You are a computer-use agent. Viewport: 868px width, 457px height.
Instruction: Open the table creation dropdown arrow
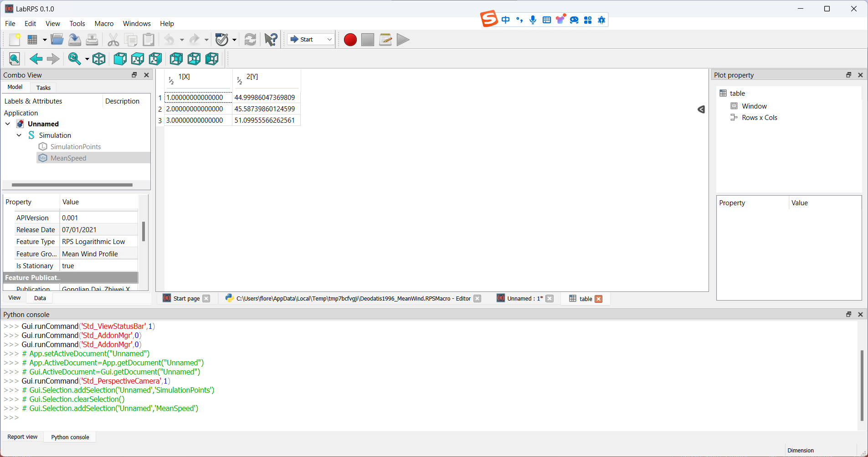point(45,40)
